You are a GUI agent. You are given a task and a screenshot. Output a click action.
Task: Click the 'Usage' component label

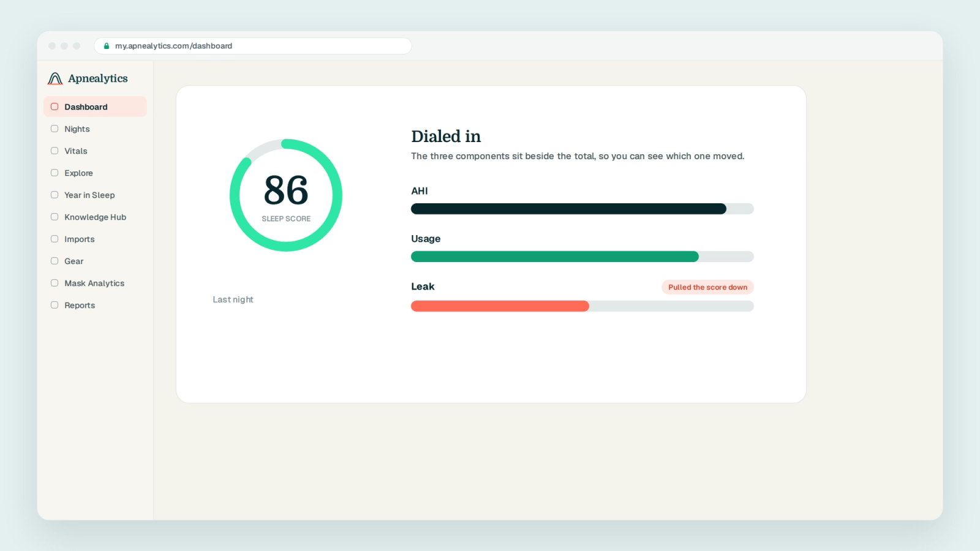click(426, 239)
